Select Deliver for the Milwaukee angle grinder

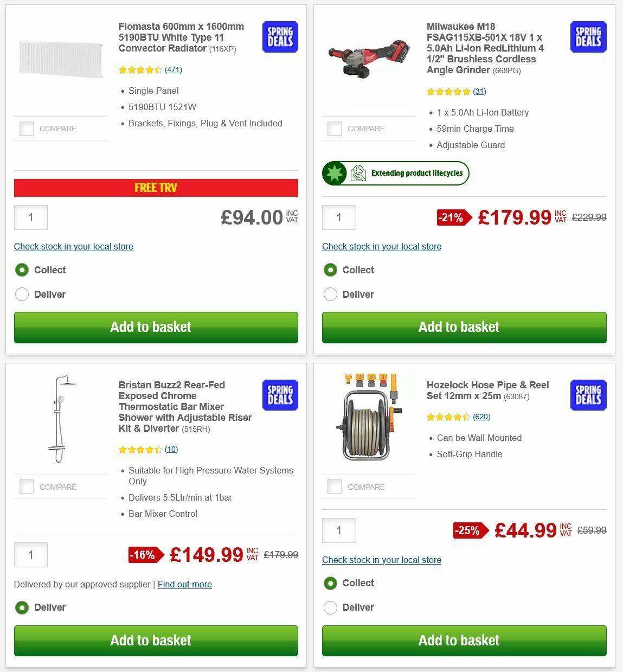pos(330,294)
